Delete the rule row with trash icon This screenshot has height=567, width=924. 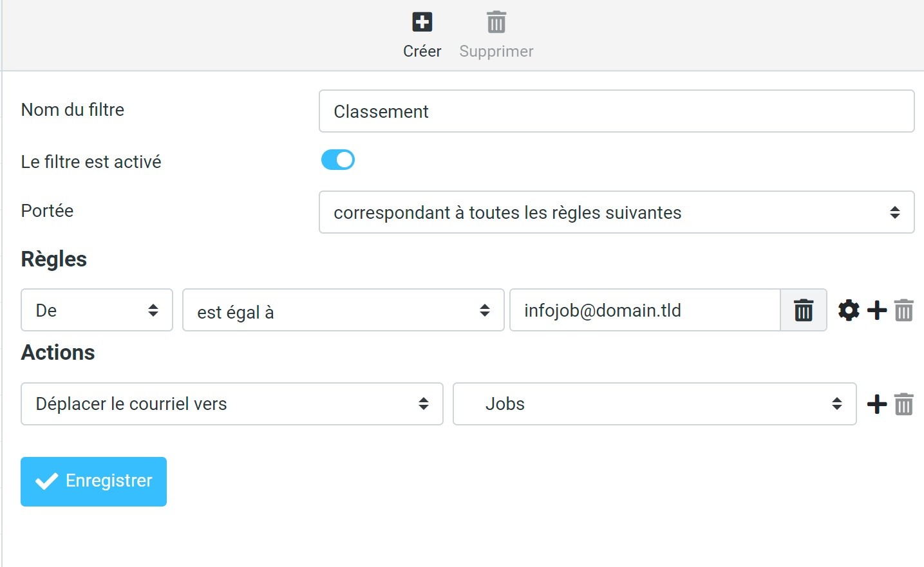[x=903, y=310]
